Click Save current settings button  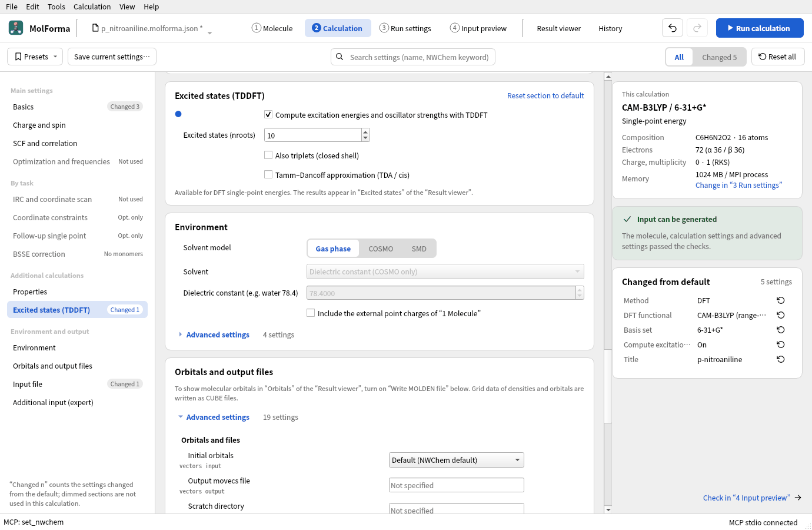click(112, 57)
